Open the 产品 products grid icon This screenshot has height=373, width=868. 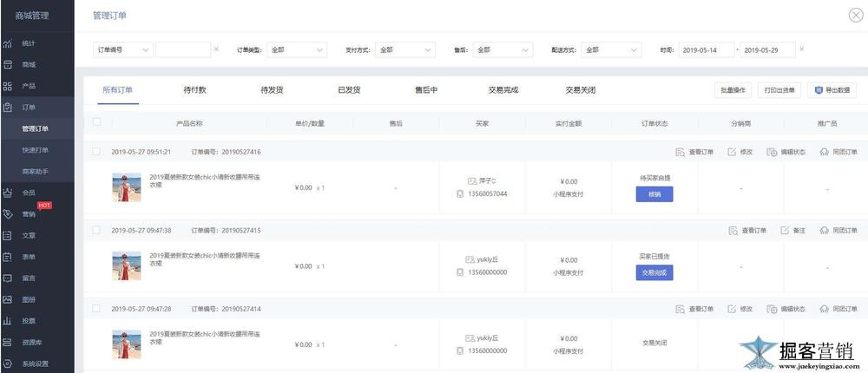click(x=7, y=86)
